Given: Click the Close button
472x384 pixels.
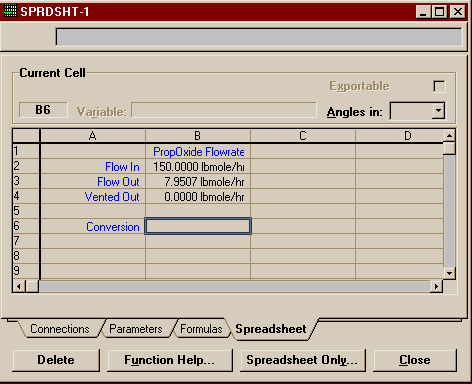Looking at the screenshot, I should pyautogui.click(x=415, y=360).
